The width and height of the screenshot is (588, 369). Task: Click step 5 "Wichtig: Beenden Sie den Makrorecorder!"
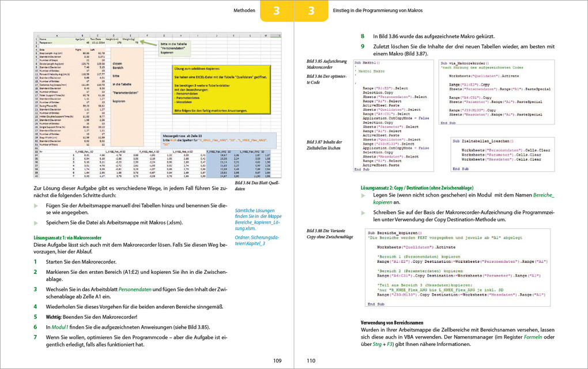92,317
